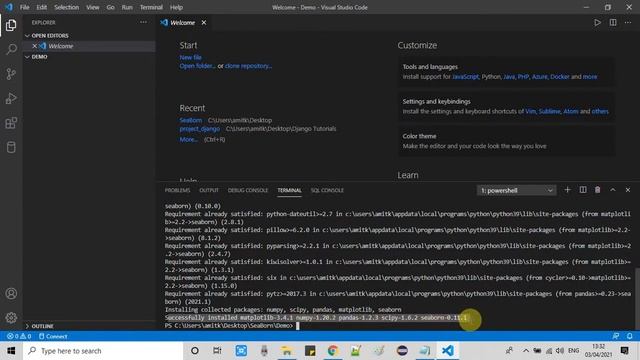Click the JavaScript language support link

[x=465, y=77]
